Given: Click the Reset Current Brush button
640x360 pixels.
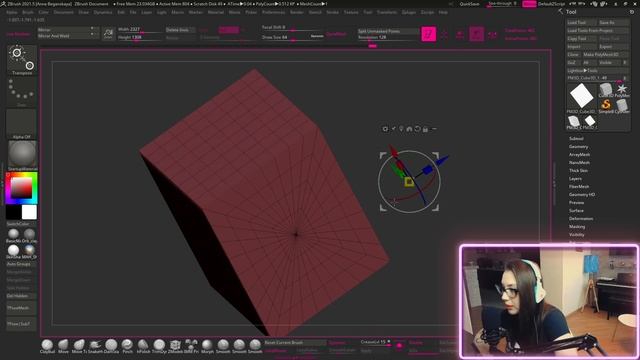Looking at the screenshot, I should point(294,342).
